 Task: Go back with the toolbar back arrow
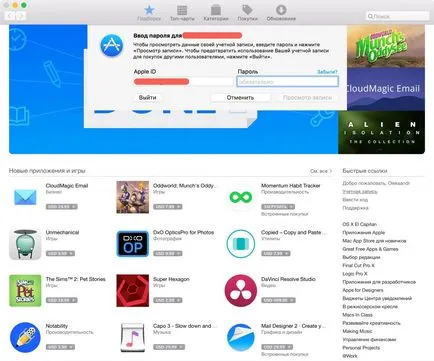point(10,16)
